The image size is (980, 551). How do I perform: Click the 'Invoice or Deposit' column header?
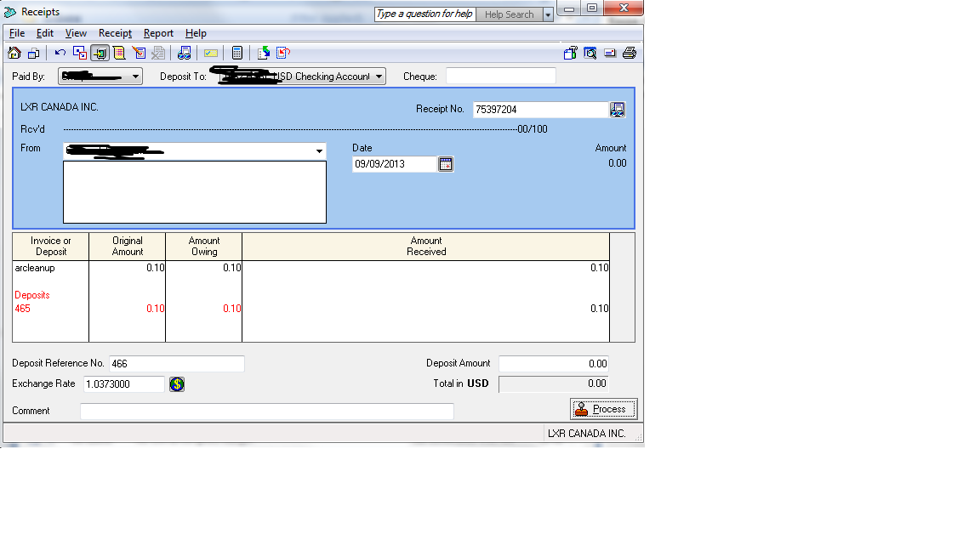pyautogui.click(x=51, y=246)
